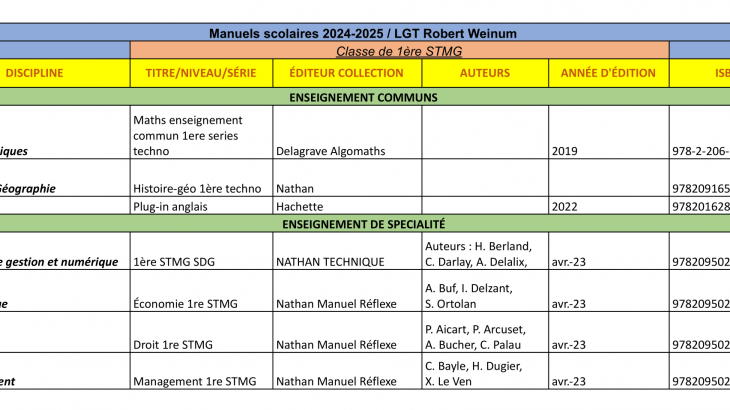
Task: Click the ANNÉE D'ÉDITION column header
Action: (608, 73)
